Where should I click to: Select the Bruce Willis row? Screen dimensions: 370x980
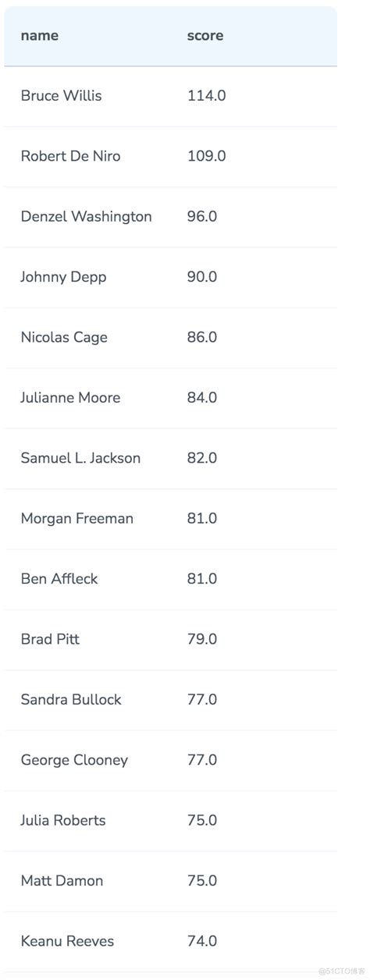[170, 96]
